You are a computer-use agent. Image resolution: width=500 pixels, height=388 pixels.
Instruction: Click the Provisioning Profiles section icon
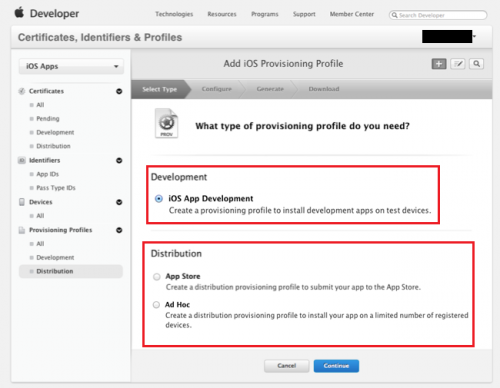[x=22, y=230]
